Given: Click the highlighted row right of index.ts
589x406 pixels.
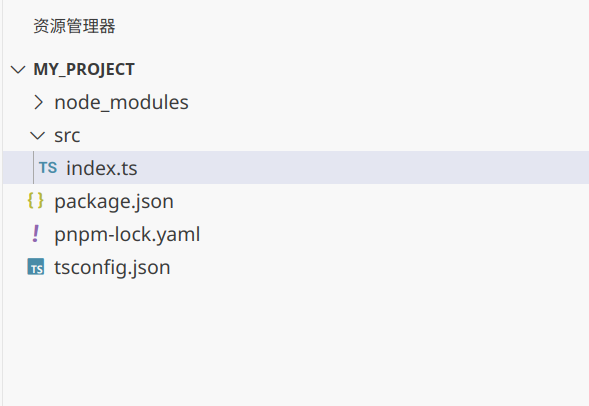Looking at the screenshot, I should point(363,168).
